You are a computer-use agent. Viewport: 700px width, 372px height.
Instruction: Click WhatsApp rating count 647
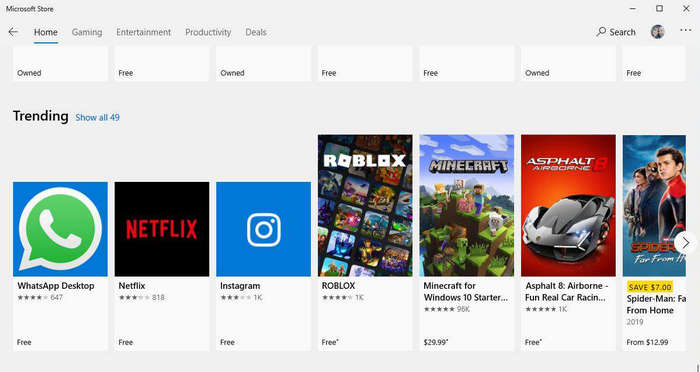pyautogui.click(x=56, y=297)
